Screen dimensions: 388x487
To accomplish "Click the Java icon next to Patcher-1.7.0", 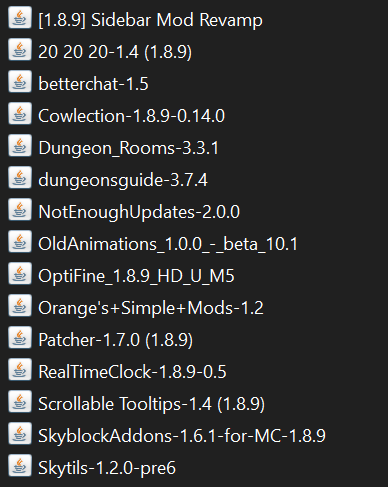I will (x=20, y=338).
